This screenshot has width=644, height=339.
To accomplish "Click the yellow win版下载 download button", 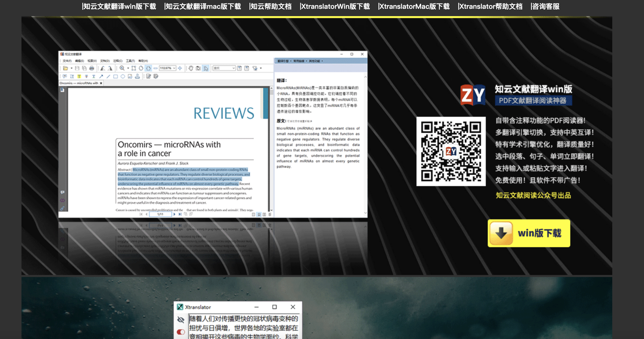I will [x=529, y=233].
